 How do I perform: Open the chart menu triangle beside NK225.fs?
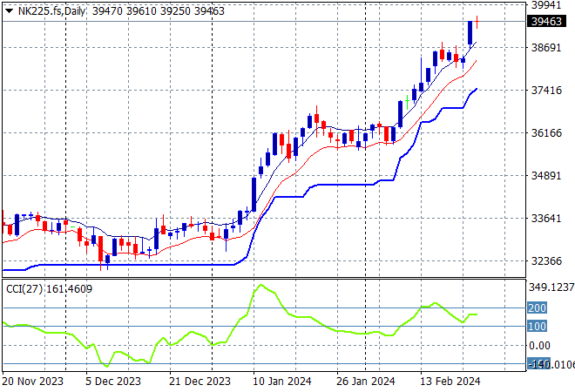click(x=10, y=10)
